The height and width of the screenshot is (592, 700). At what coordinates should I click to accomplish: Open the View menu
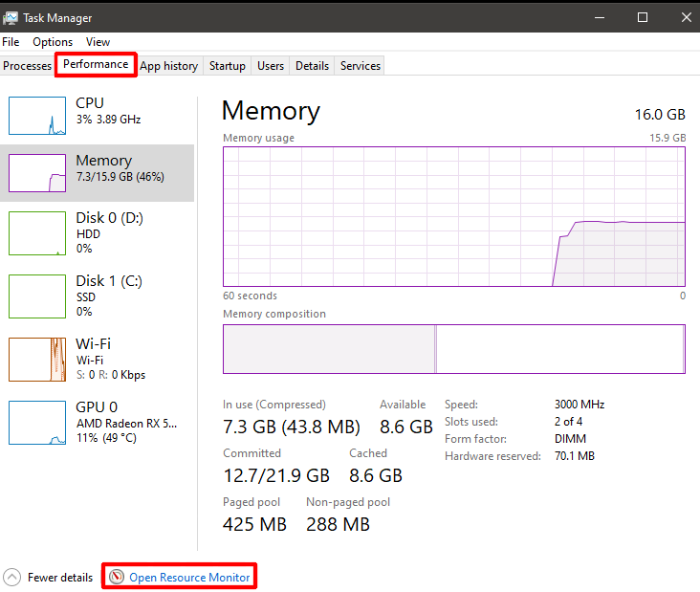(98, 42)
